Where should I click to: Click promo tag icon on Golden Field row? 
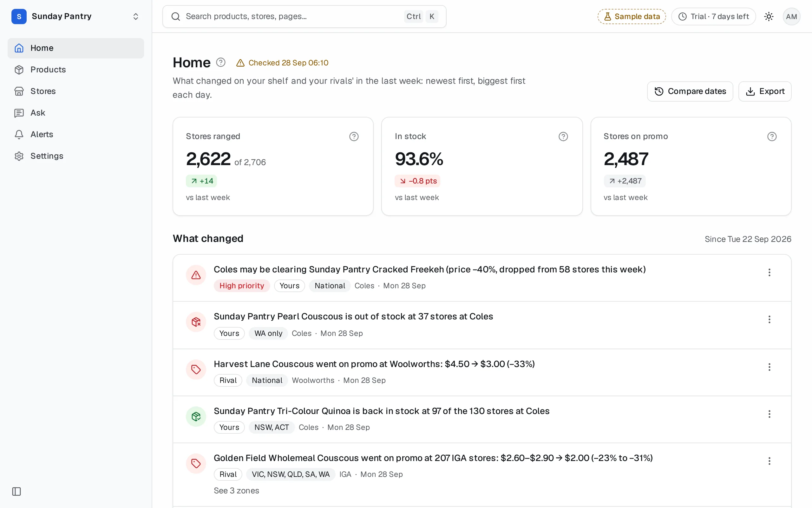(x=196, y=464)
